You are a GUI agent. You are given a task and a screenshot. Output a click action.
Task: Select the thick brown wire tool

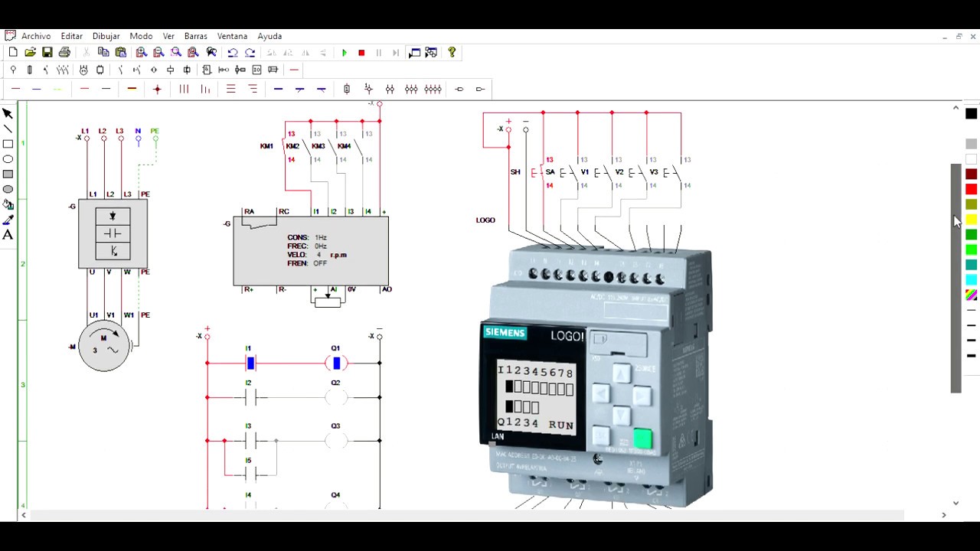click(x=132, y=89)
